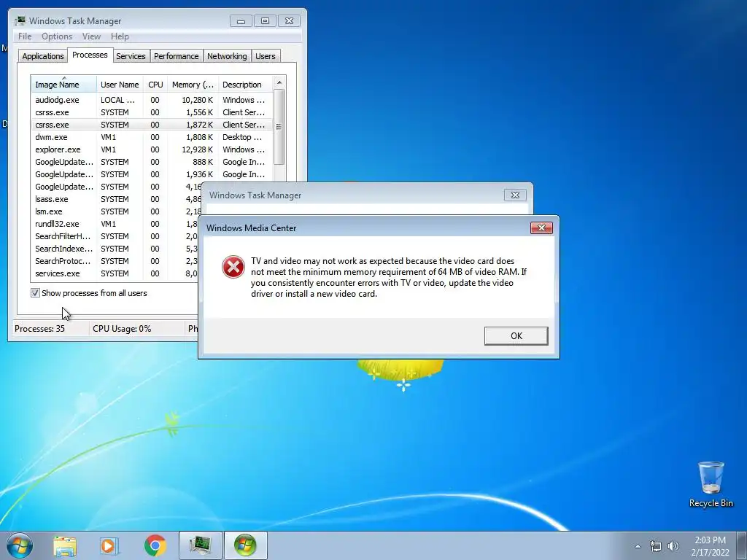This screenshot has width=747, height=560.
Task: Sort processes by Image Name column
Action: coord(63,85)
